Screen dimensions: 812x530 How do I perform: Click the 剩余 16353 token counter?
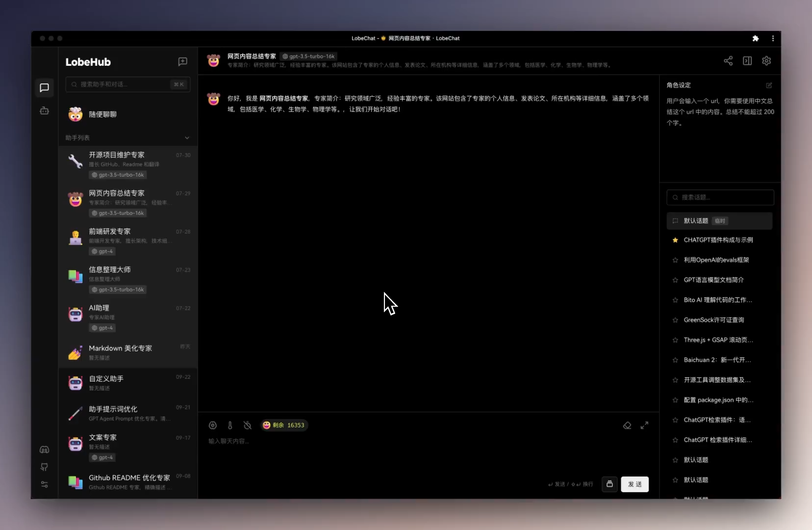click(284, 425)
